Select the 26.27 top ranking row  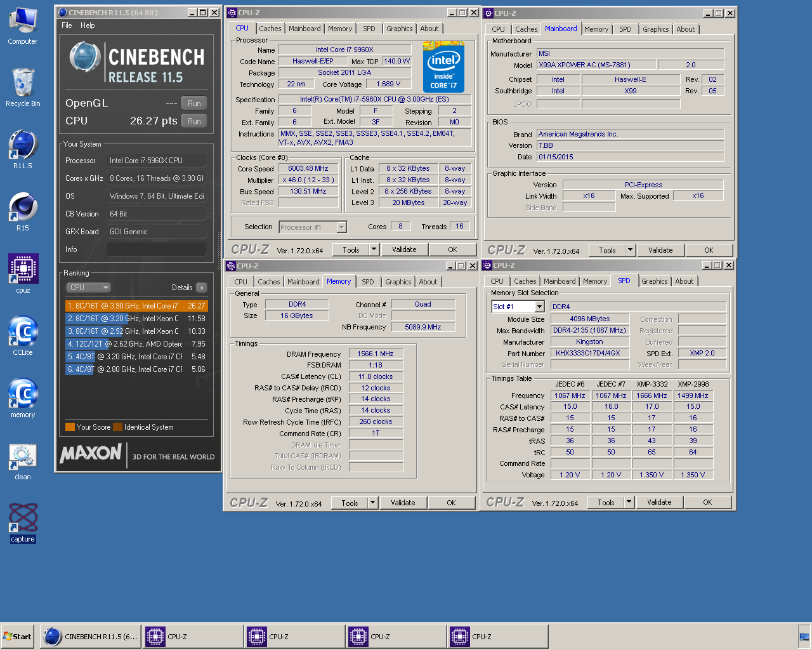pos(136,306)
